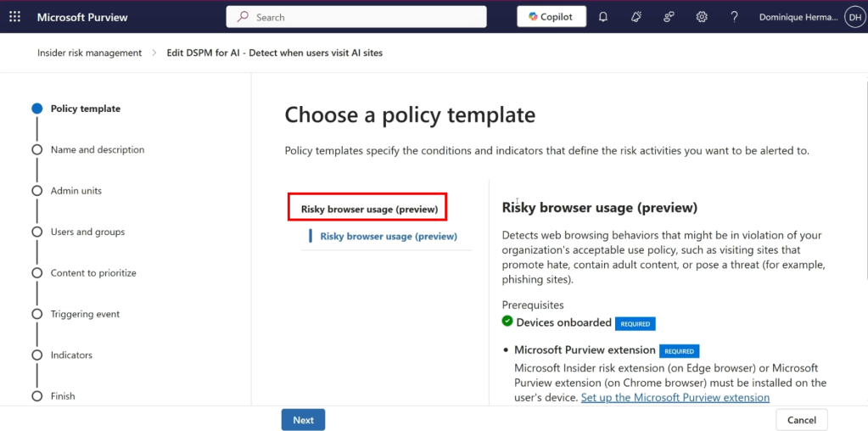Expand the Risky browser usage category header
This screenshot has height=431, width=868.
369,209
